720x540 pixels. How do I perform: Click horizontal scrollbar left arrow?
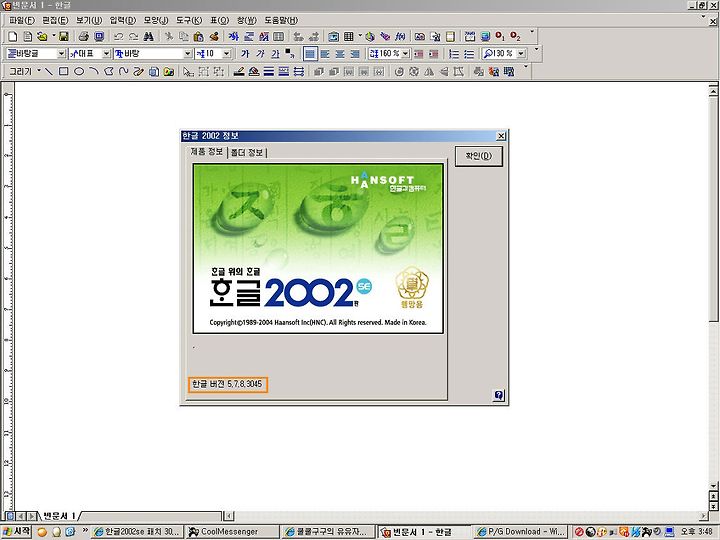coord(229,516)
